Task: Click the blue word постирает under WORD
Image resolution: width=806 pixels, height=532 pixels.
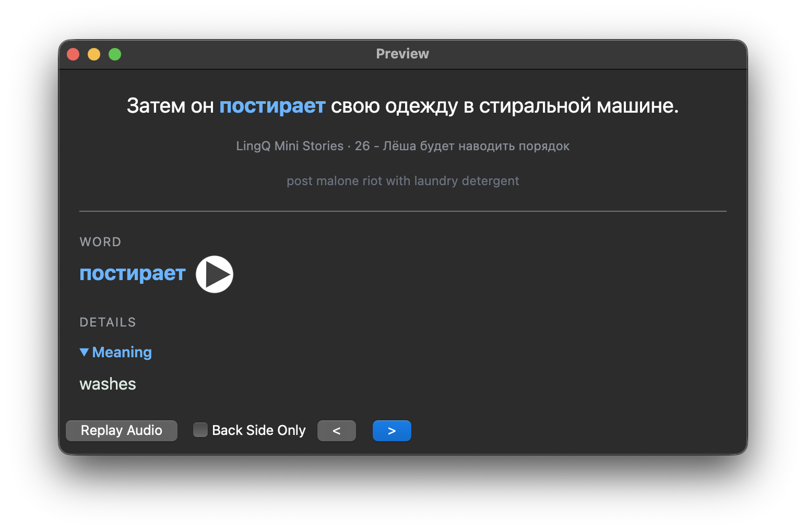Action: coord(133,274)
